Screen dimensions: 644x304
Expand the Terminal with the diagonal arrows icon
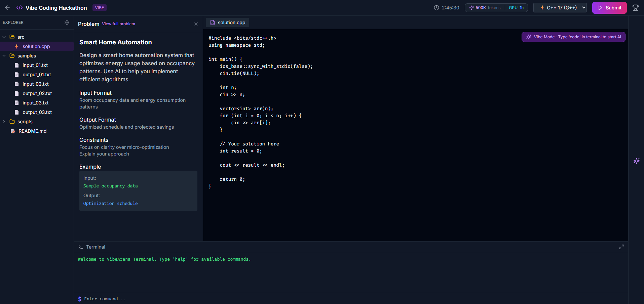[621, 247]
